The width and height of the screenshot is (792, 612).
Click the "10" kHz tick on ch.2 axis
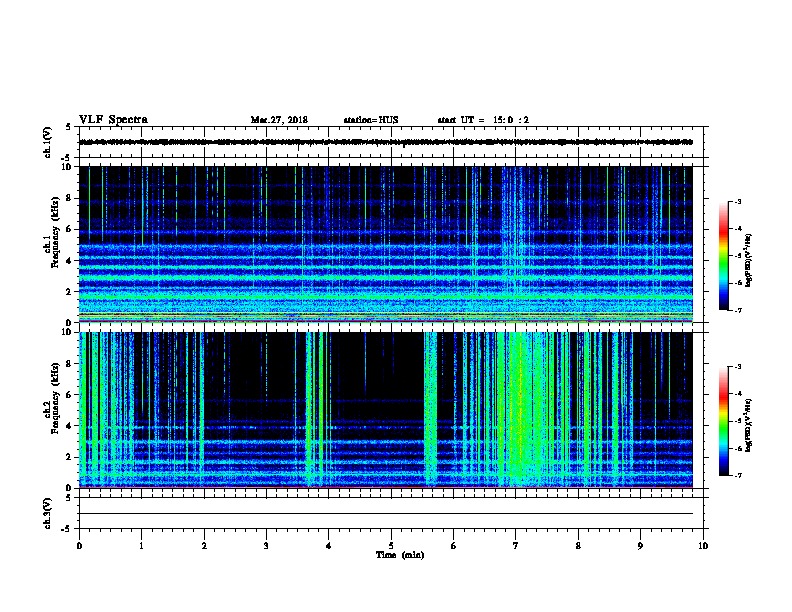tap(68, 332)
